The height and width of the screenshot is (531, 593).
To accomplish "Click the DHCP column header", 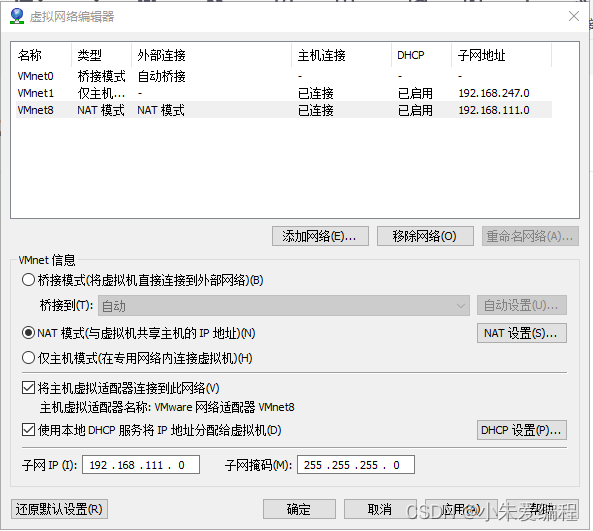I will coord(421,55).
